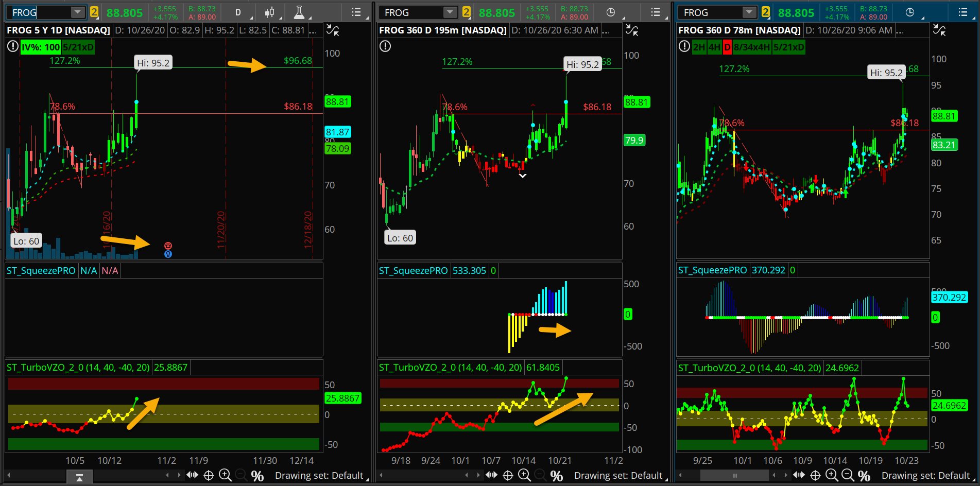
Task: Click the collapse-axis icon in the right chart
Action: pyautogui.click(x=939, y=31)
